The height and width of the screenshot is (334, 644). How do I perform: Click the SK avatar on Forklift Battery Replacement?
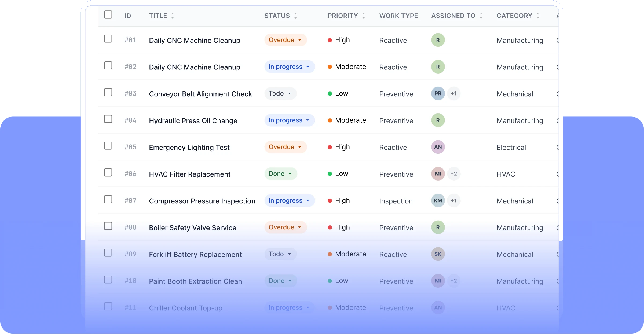[x=438, y=254]
